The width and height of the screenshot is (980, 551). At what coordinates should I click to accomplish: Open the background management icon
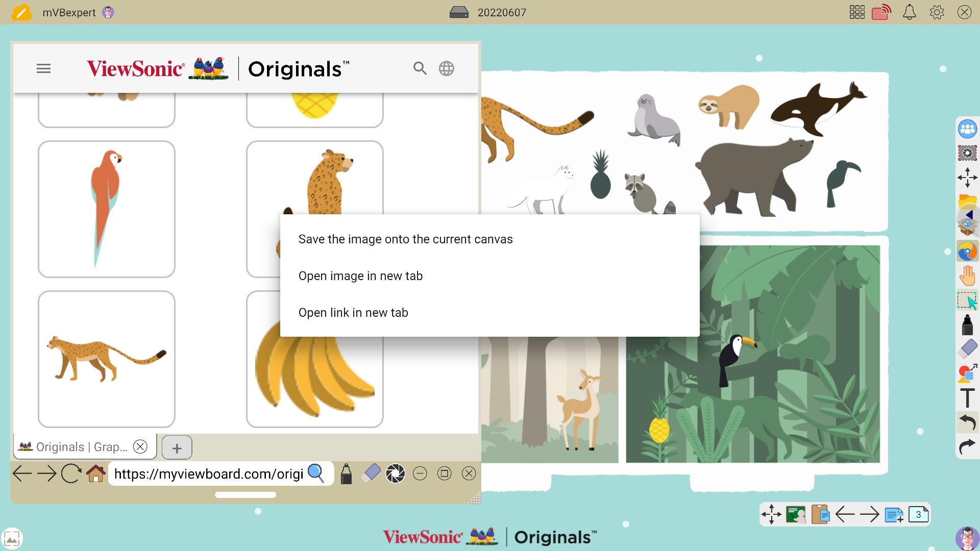click(796, 514)
